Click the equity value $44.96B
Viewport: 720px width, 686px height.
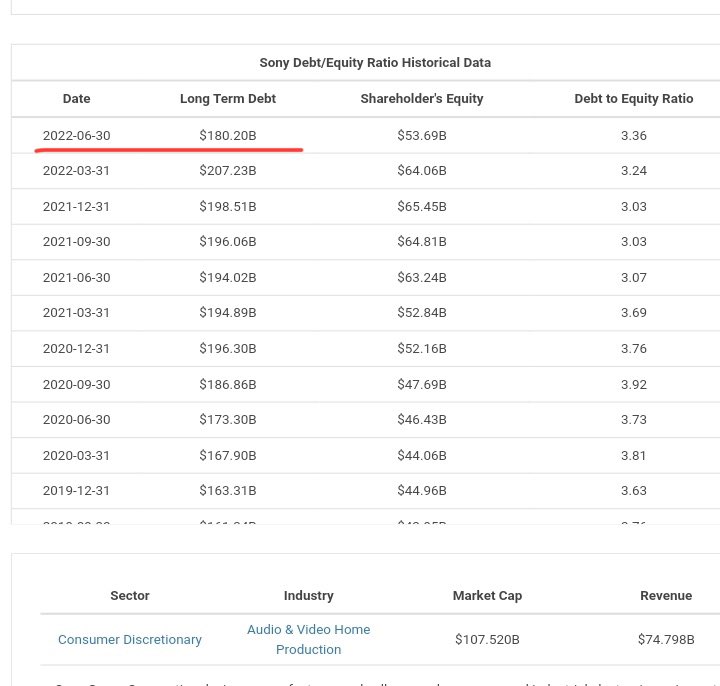click(x=422, y=490)
